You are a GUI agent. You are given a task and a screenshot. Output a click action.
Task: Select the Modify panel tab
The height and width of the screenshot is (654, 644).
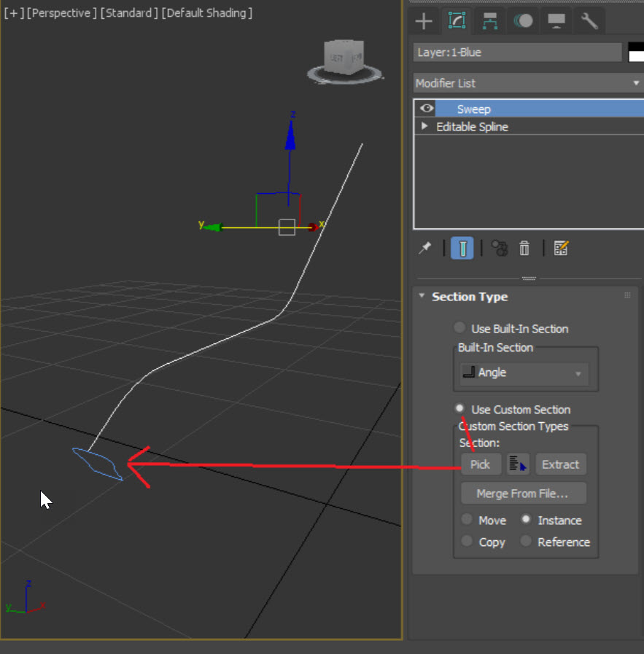click(457, 21)
